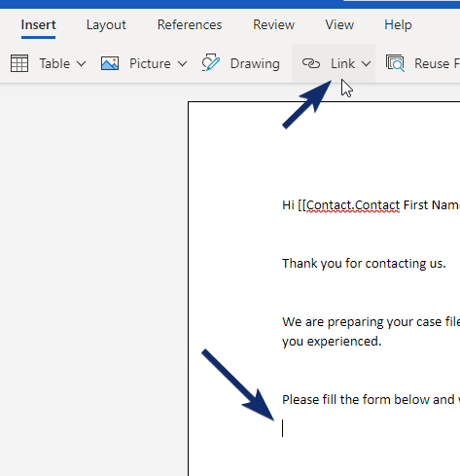
Task: Open the Reuse Files icon
Action: click(395, 63)
